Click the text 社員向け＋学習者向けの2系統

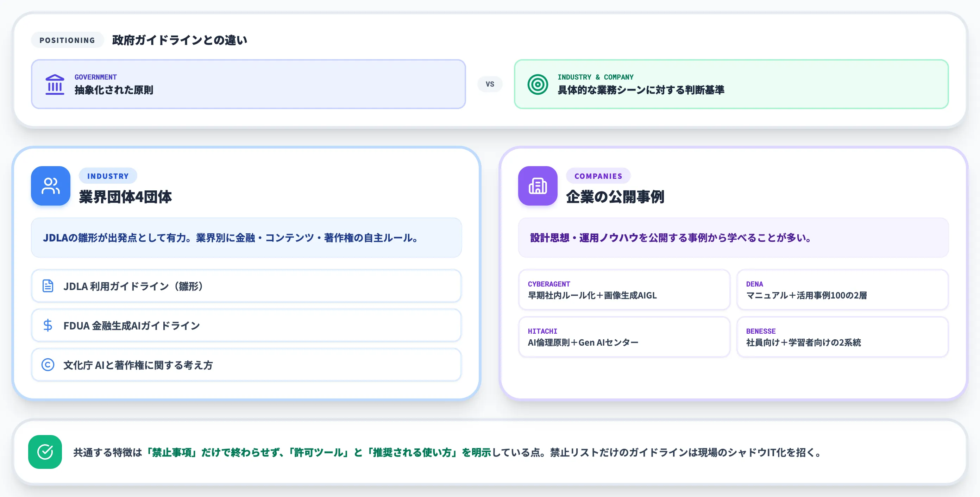coord(804,342)
